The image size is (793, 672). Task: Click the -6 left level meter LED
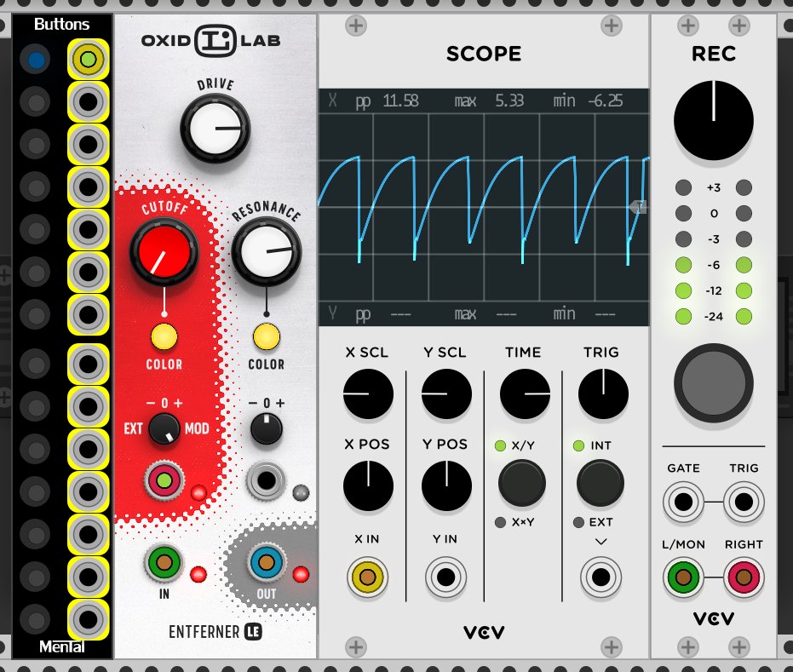pos(683,265)
